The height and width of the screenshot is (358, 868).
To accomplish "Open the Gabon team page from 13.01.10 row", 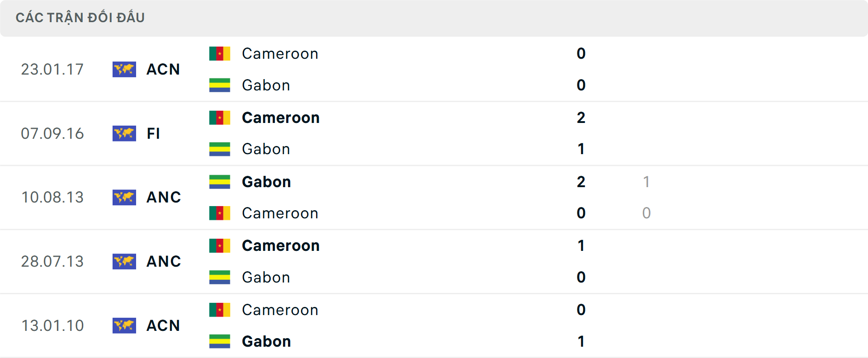I will (266, 341).
